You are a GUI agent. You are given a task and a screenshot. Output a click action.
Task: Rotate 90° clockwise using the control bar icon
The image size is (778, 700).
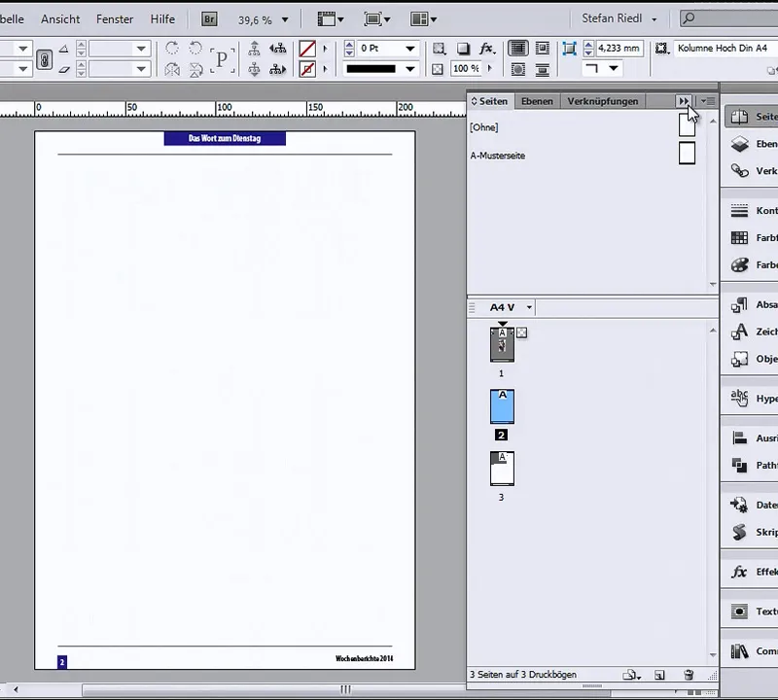click(x=172, y=48)
